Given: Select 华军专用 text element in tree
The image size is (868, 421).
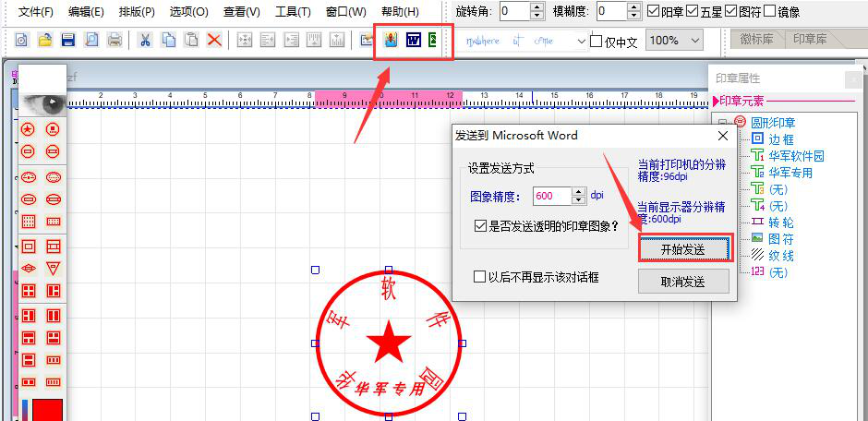Looking at the screenshot, I should 790,173.
